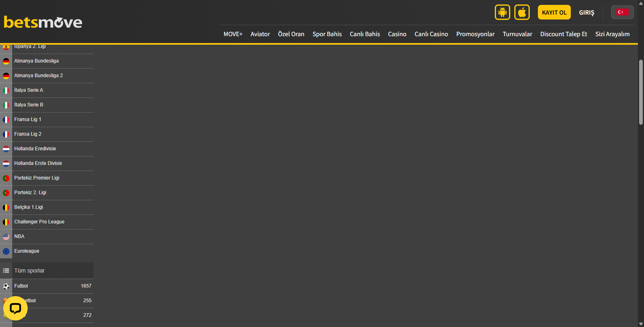644x327 pixels.
Task: Click the Futbol soccer ball icon
Action: point(6,286)
